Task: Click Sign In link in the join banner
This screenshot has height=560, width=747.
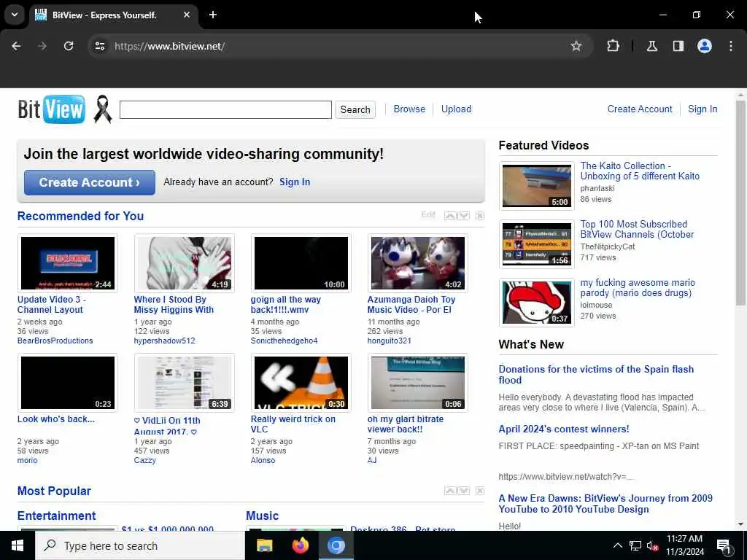Action: 295,182
